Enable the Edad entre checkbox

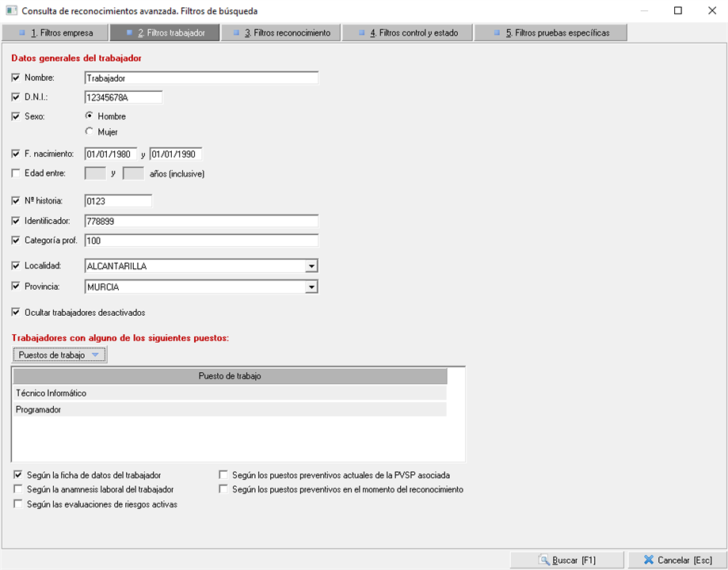[17, 173]
